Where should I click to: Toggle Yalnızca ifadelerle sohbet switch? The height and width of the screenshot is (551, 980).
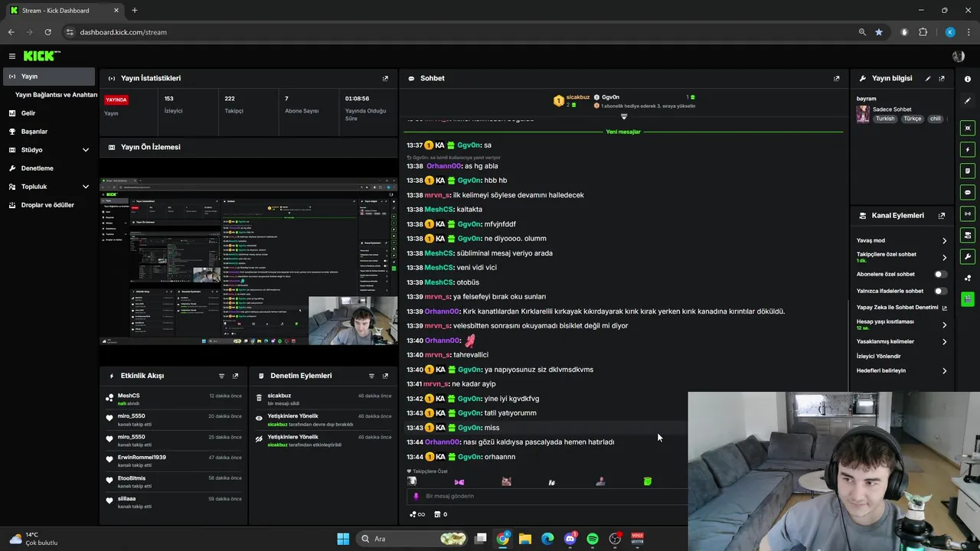pyautogui.click(x=940, y=291)
